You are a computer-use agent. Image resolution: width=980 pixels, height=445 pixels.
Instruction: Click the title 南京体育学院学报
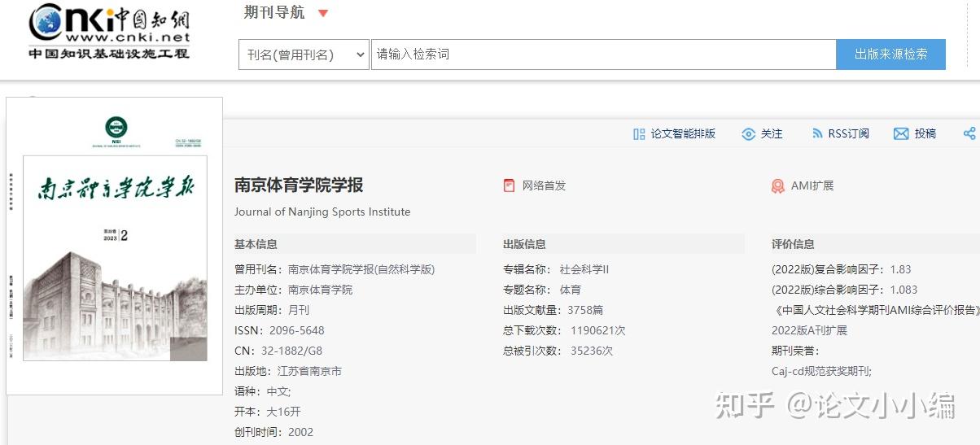coord(299,185)
